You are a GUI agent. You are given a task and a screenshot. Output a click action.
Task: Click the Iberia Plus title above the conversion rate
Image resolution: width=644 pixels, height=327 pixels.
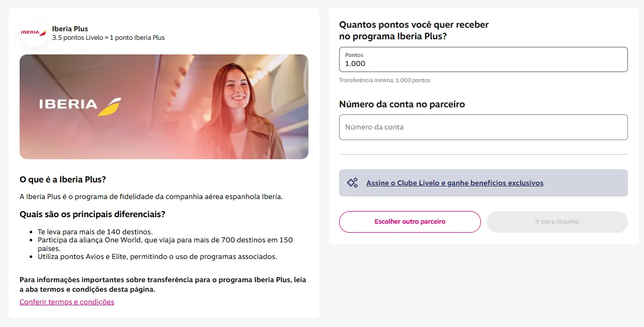[70, 29]
